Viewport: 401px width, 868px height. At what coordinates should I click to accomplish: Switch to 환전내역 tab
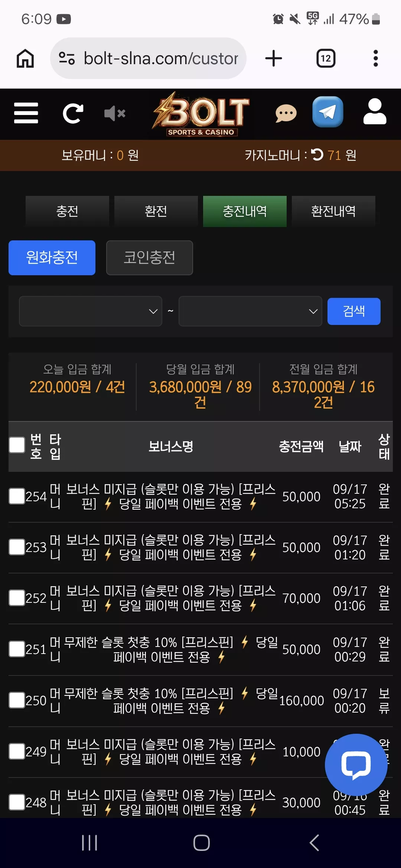coord(333,211)
